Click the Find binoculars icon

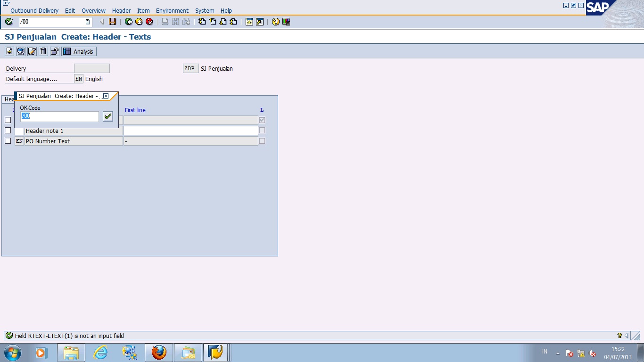pyautogui.click(x=176, y=22)
